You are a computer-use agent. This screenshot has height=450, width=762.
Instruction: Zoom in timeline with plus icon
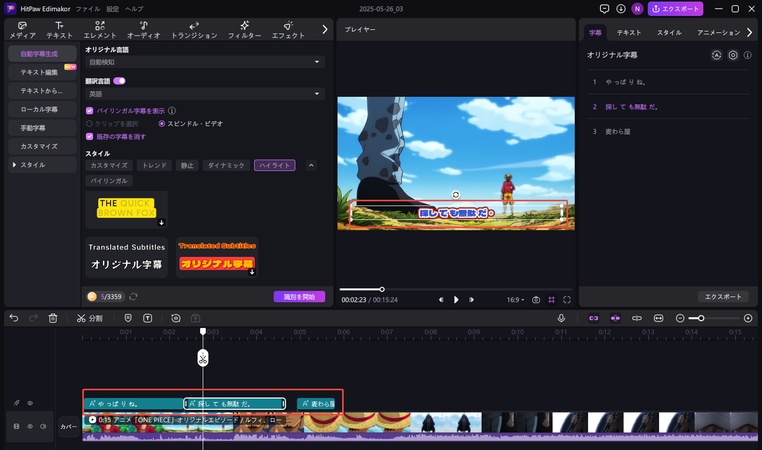(x=748, y=318)
